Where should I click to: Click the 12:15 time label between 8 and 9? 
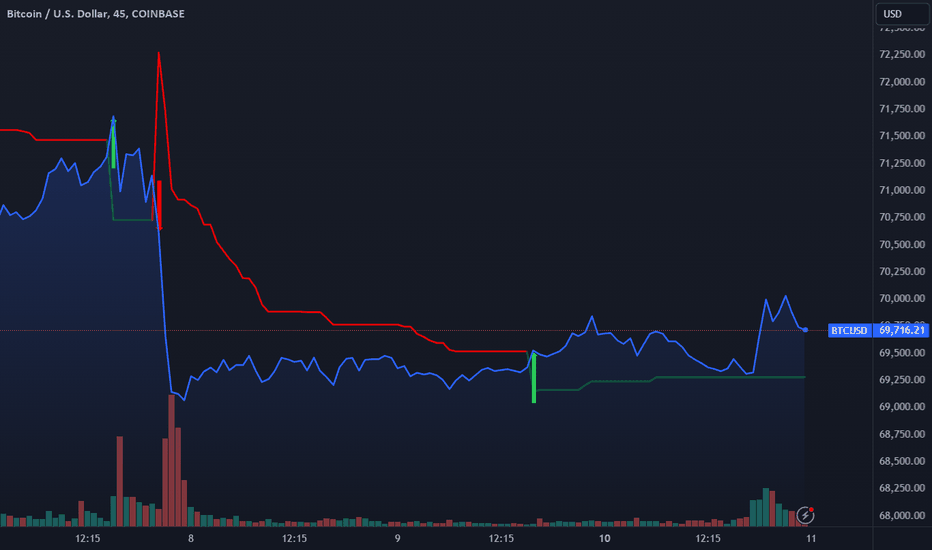coord(294,539)
